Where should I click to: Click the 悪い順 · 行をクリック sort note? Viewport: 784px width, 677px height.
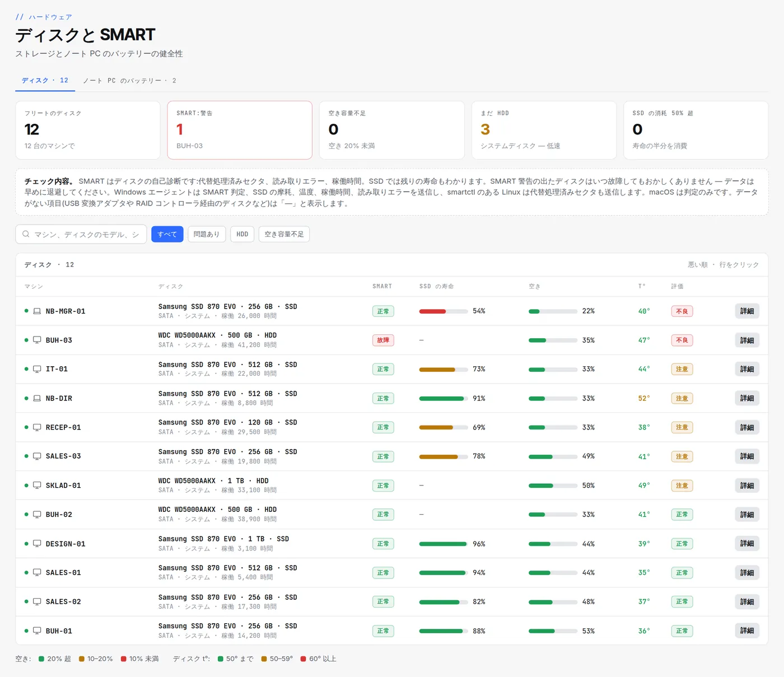click(x=724, y=264)
